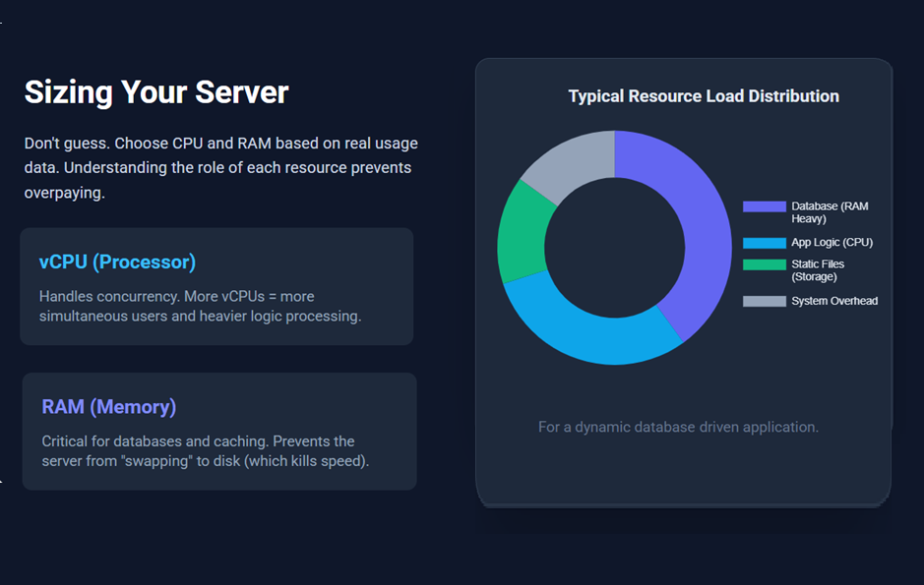Click the 'Typical Resource Load Distribution' chart title
Screen dimensions: 924x585
704,96
